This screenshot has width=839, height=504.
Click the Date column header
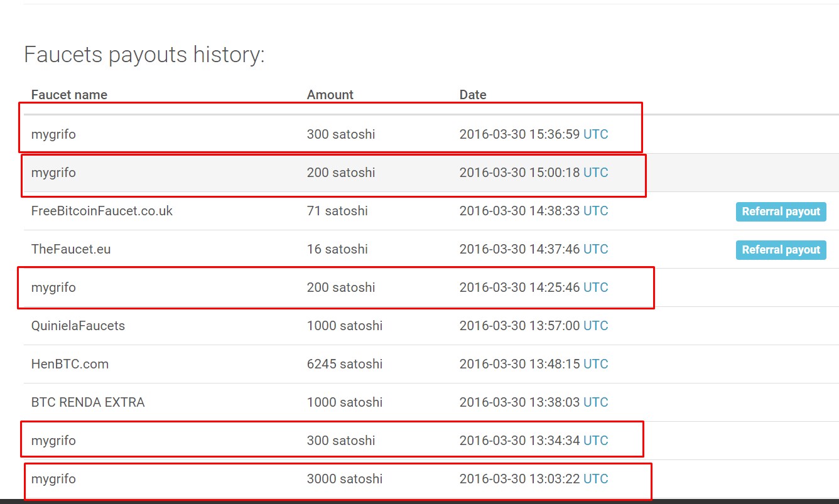(473, 95)
